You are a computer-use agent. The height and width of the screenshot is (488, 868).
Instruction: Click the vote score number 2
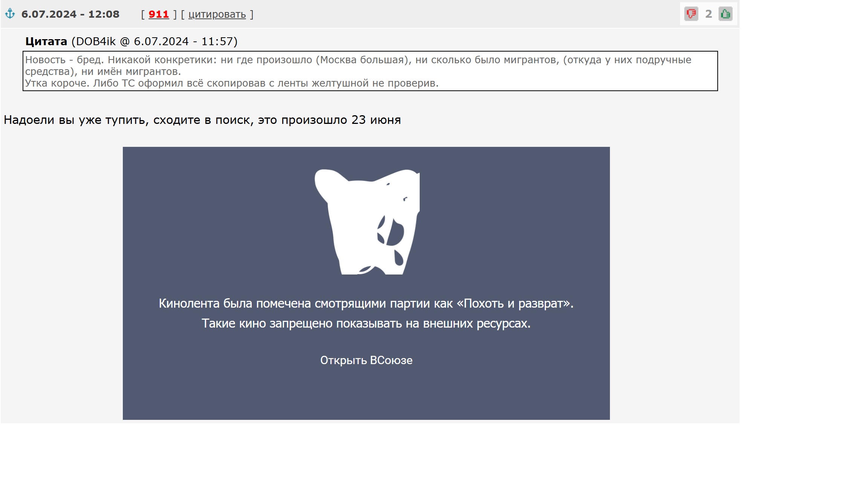[x=708, y=14]
